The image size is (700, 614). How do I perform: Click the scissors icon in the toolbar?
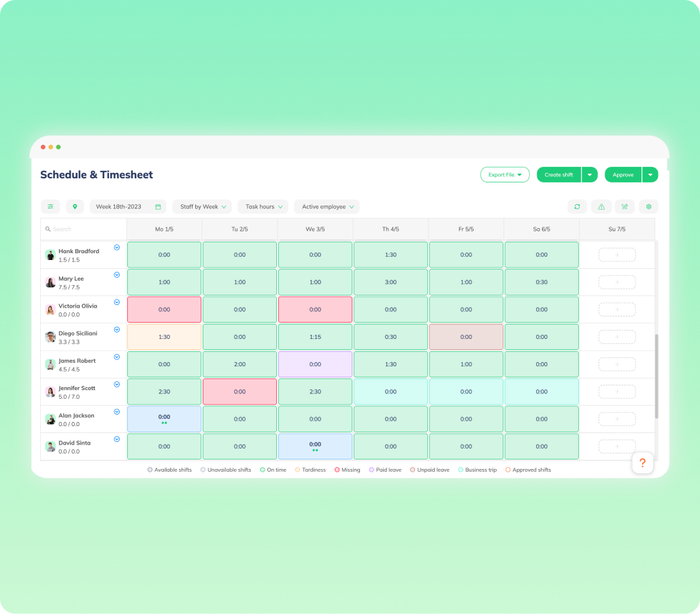pyautogui.click(x=624, y=206)
